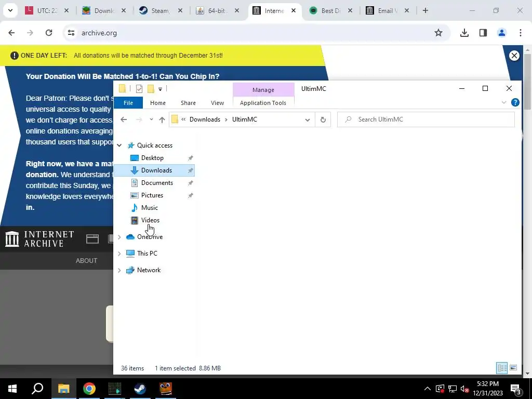Open Chrome three-dot menu
This screenshot has height=399, width=532.
(520, 33)
